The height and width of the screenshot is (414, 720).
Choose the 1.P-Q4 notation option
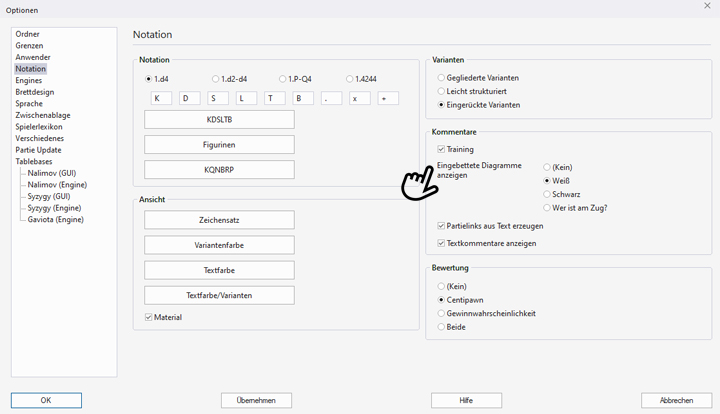(283, 79)
